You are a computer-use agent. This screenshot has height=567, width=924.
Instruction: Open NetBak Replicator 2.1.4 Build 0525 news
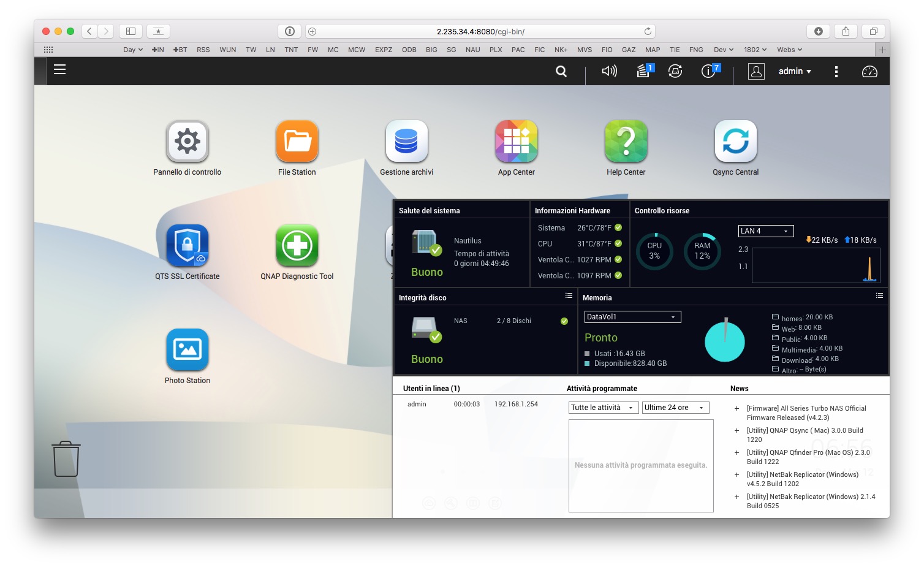coord(811,501)
